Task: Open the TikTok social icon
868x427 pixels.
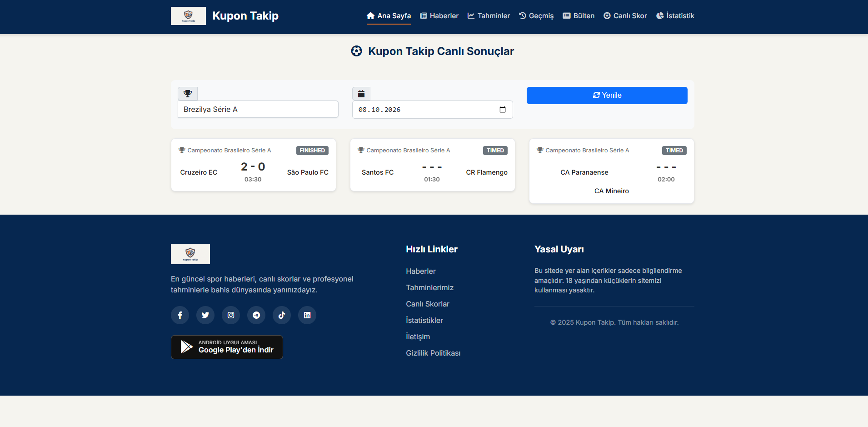Action: (282, 315)
